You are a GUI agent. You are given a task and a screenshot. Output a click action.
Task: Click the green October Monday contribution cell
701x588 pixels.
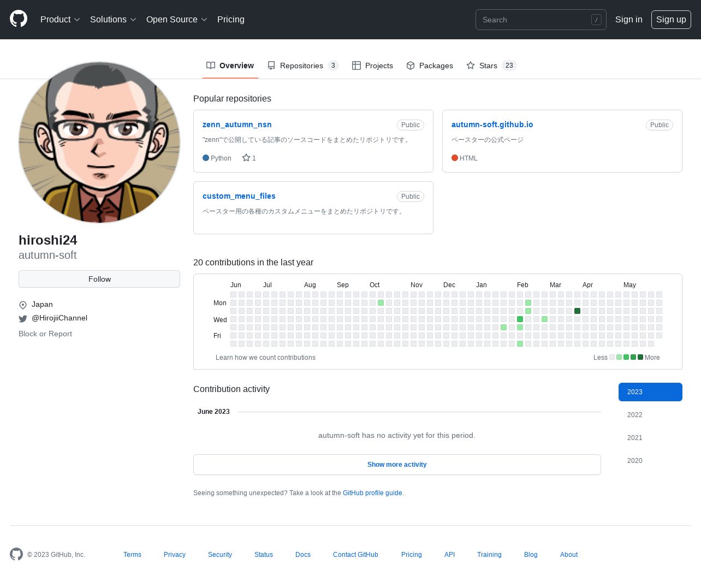381,302
